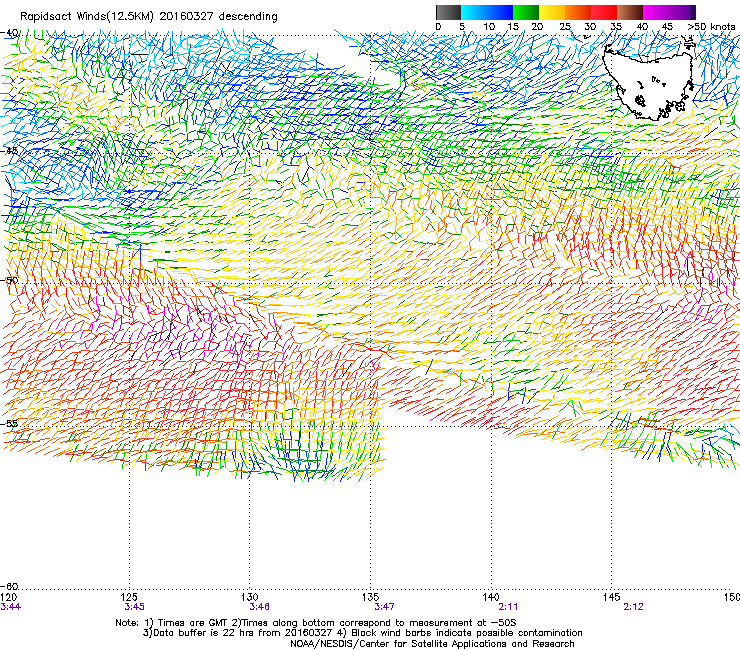Click the '25' label under the legend

[x=565, y=27]
